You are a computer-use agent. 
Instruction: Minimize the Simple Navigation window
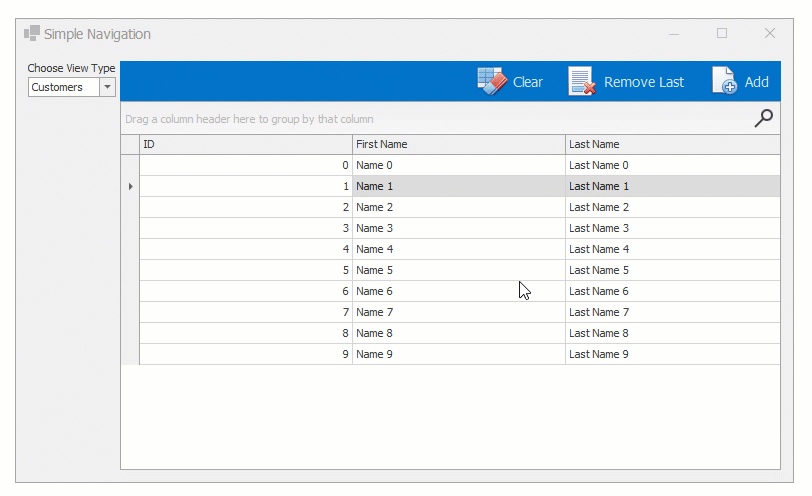tap(674, 34)
